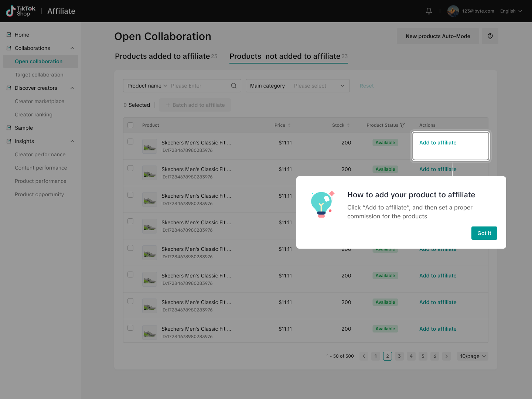532x399 pixels.
Task: Check the seventh product row's checkbox
Action: point(130,301)
